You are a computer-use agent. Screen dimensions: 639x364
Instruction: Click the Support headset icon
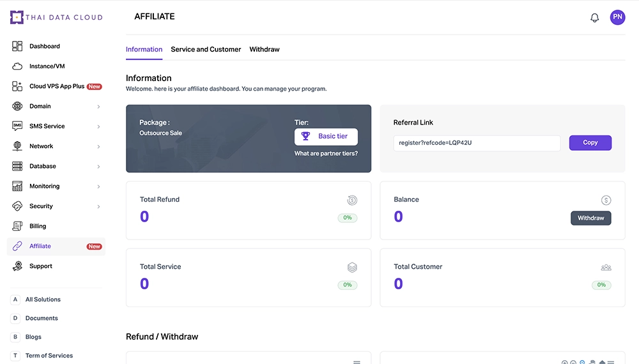tap(17, 266)
